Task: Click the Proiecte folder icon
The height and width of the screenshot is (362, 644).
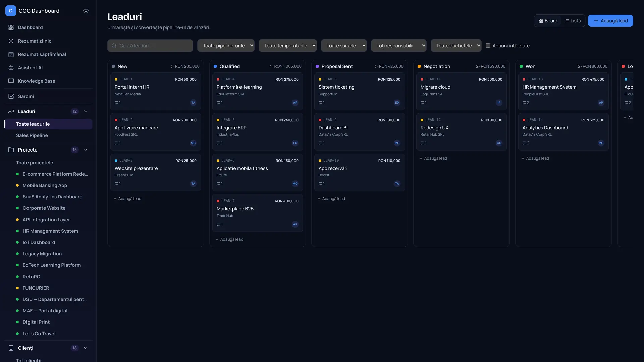Action: click(x=11, y=150)
